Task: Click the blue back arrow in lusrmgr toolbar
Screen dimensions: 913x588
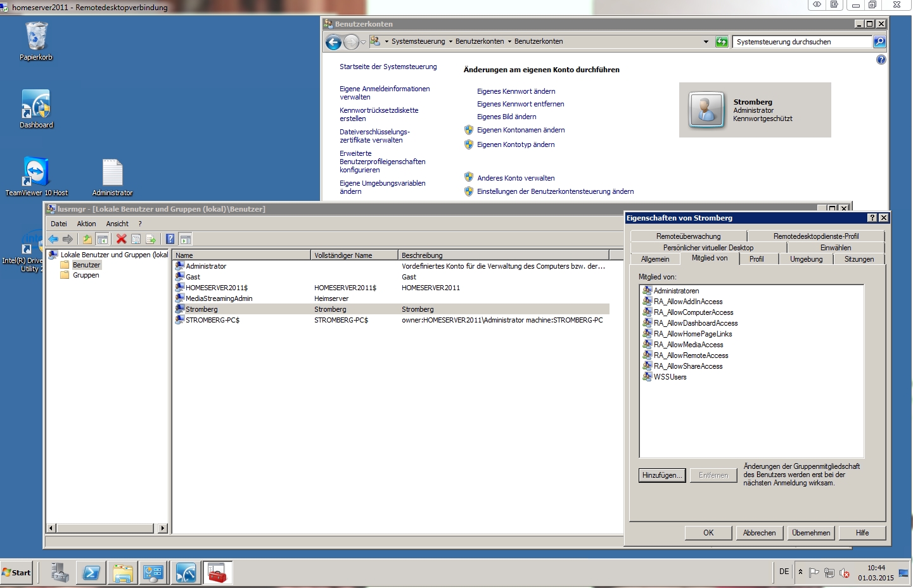Action: coord(53,239)
